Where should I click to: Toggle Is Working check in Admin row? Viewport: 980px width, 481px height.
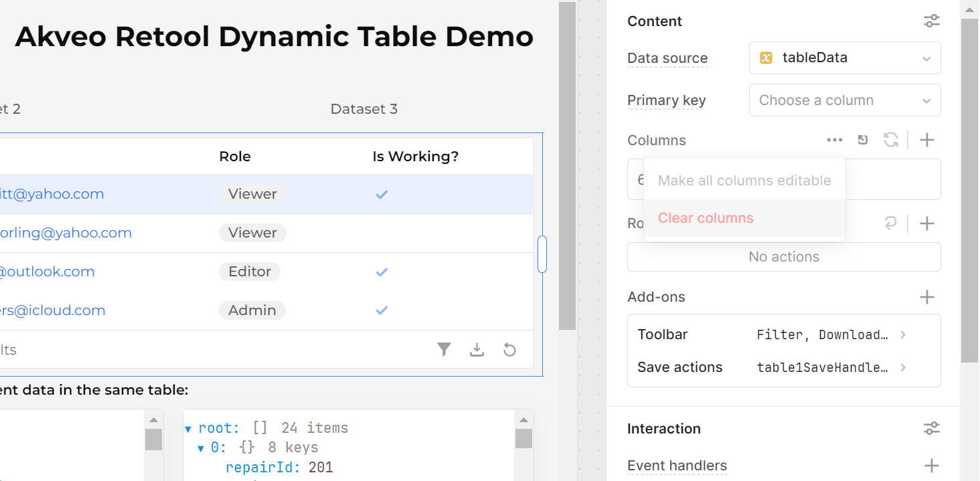(382, 310)
